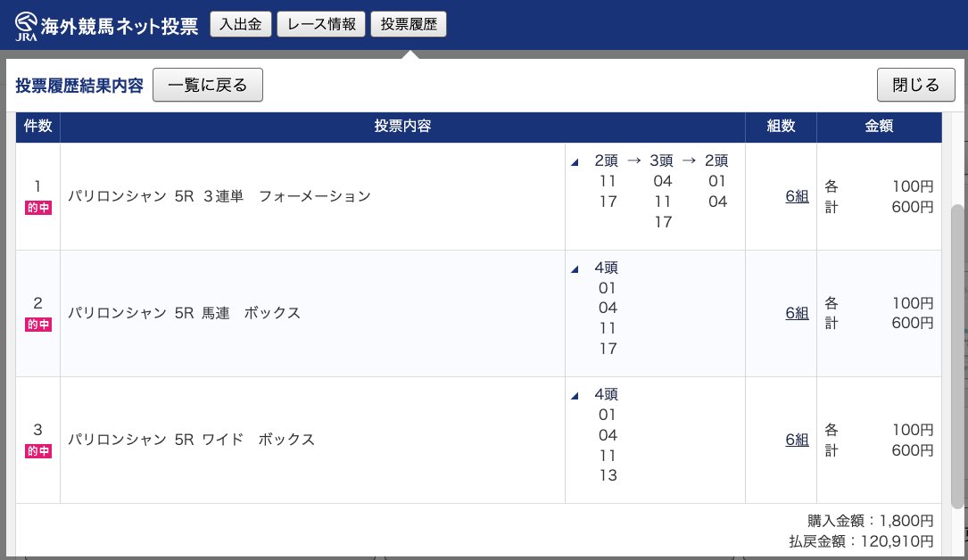The image size is (968, 560).
Task: Click 2頭 → 3頭 → 2頭 formation header
Action: (x=661, y=161)
